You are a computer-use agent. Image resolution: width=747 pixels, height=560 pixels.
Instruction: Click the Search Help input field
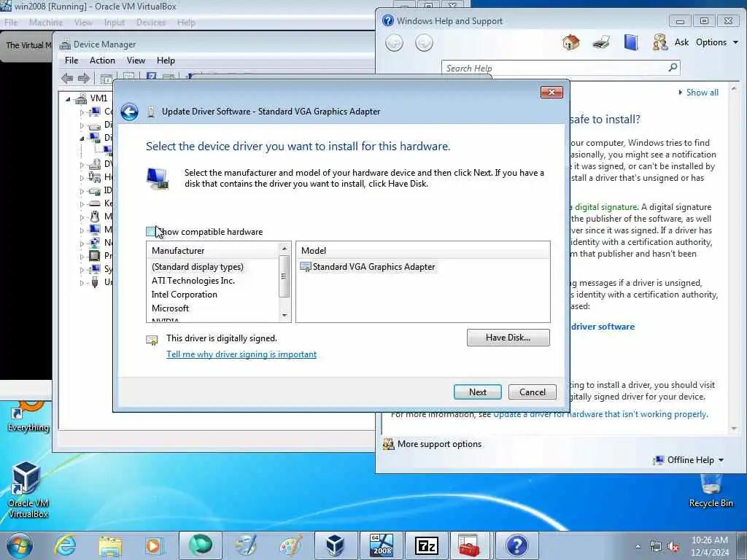click(x=555, y=68)
